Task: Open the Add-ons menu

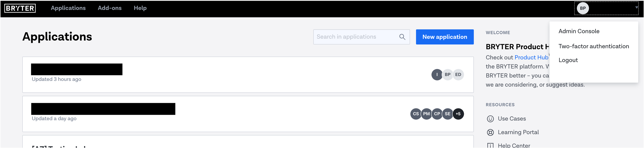Action: click(x=110, y=8)
